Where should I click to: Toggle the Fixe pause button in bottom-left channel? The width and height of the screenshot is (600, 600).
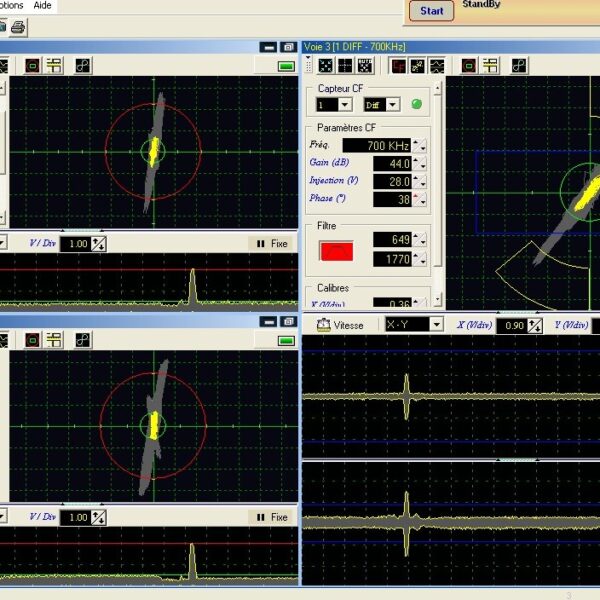(x=272, y=517)
